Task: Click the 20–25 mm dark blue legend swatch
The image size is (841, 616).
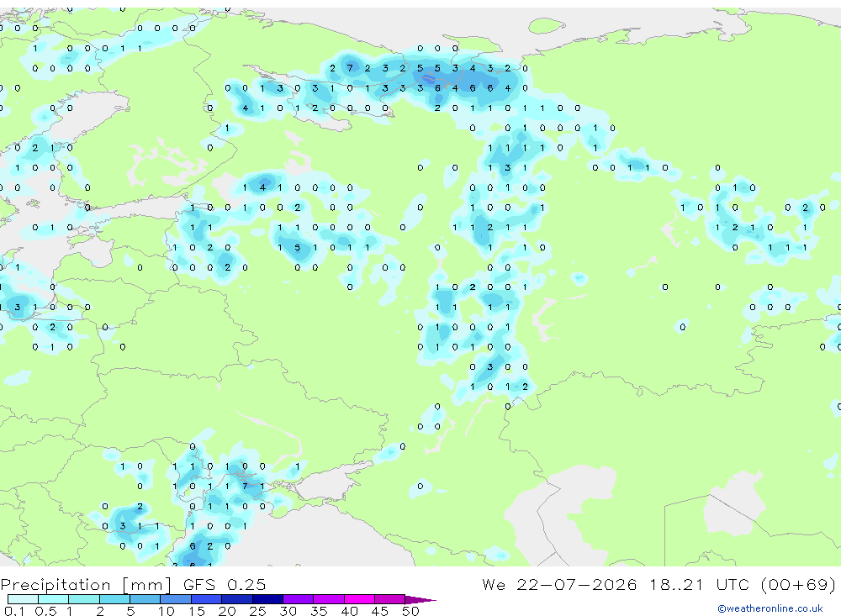Action: tap(237, 599)
